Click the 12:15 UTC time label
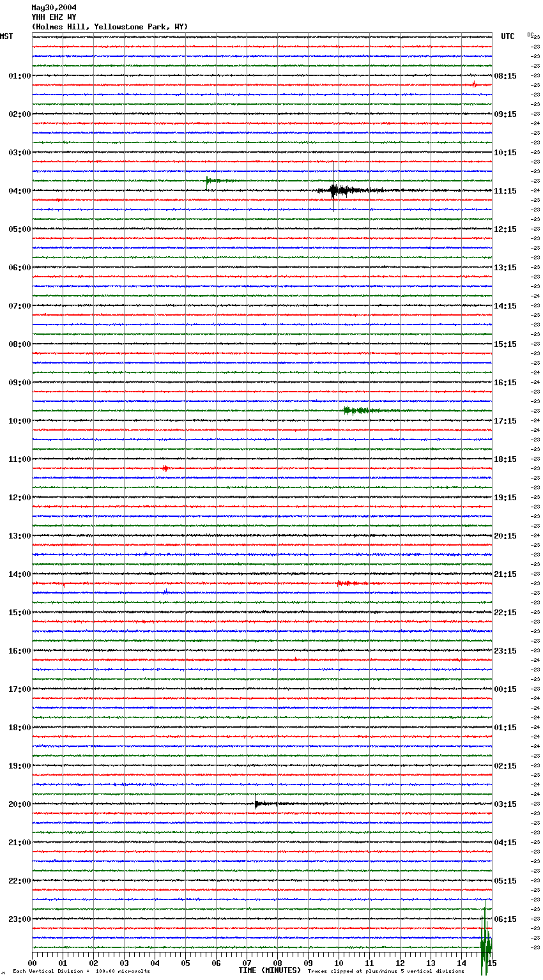Image resolution: width=543 pixels, height=980 pixels. [x=505, y=229]
